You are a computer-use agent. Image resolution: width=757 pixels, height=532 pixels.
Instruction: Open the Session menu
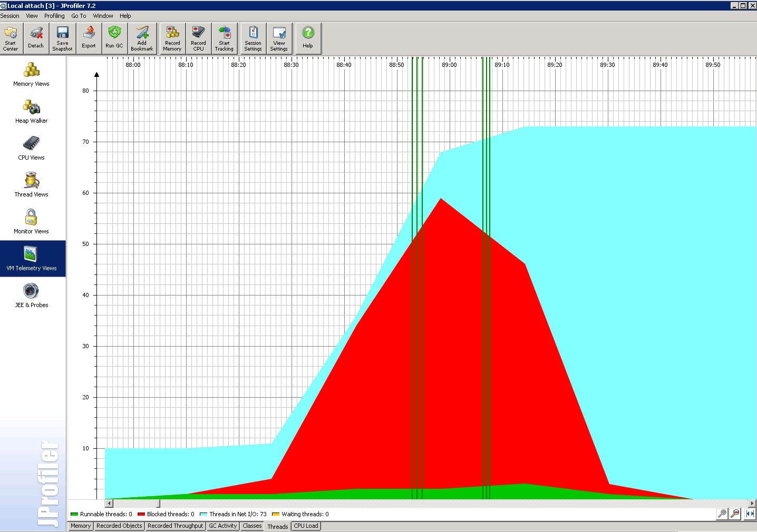pyautogui.click(x=10, y=16)
